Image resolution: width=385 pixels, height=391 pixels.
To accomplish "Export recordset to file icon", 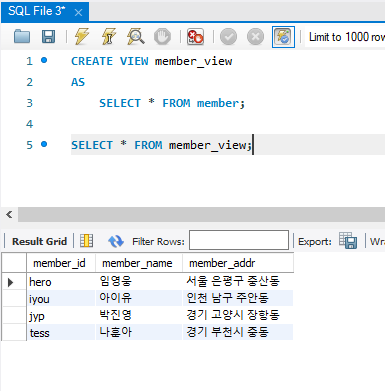I will coord(348,240).
